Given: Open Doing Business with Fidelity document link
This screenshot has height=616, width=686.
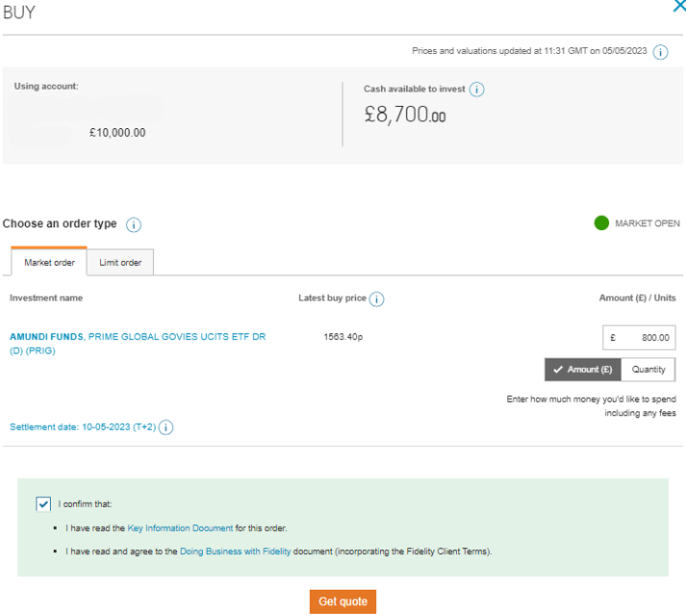Looking at the screenshot, I should [x=236, y=552].
